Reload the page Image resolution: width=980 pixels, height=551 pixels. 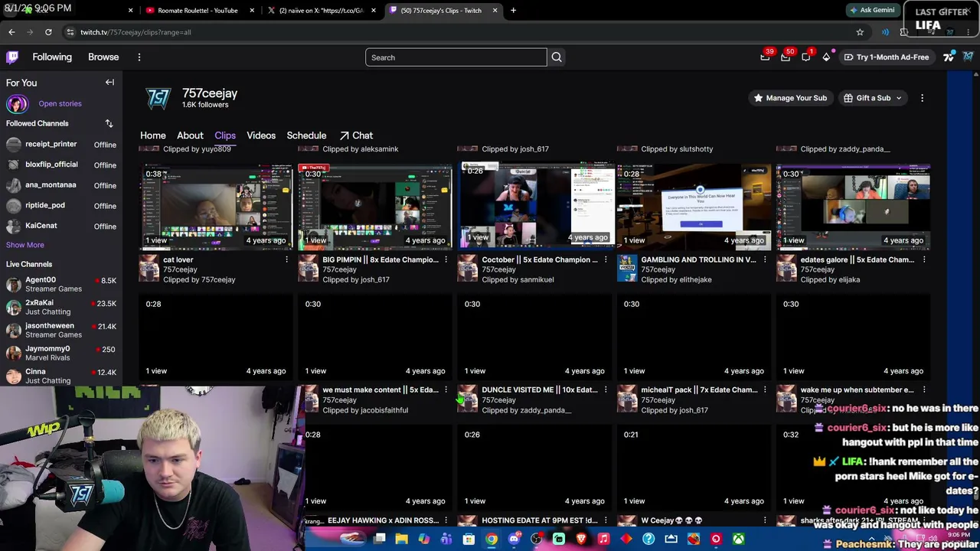tap(48, 32)
